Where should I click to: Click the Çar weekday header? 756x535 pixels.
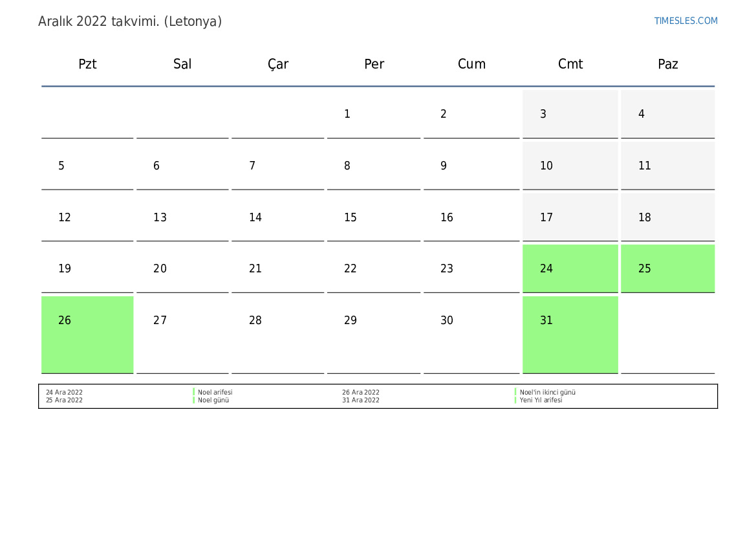[x=278, y=64]
